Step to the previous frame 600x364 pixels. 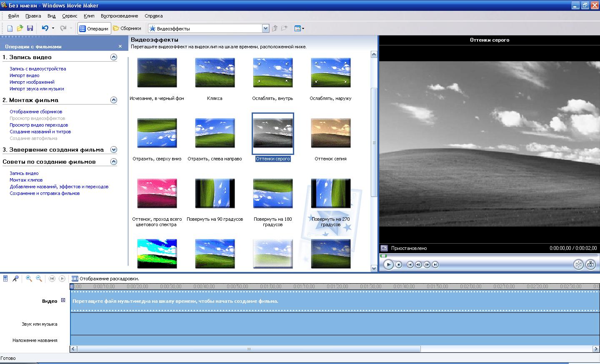pos(419,264)
